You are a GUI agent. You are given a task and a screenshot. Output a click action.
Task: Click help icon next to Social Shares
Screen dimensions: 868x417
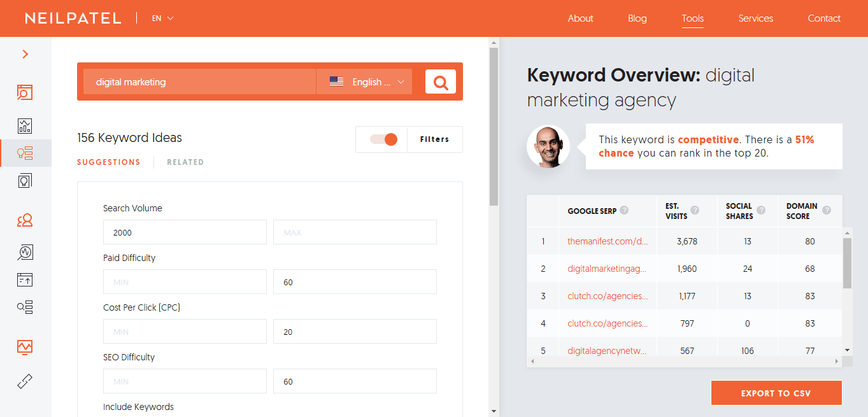[x=761, y=210]
